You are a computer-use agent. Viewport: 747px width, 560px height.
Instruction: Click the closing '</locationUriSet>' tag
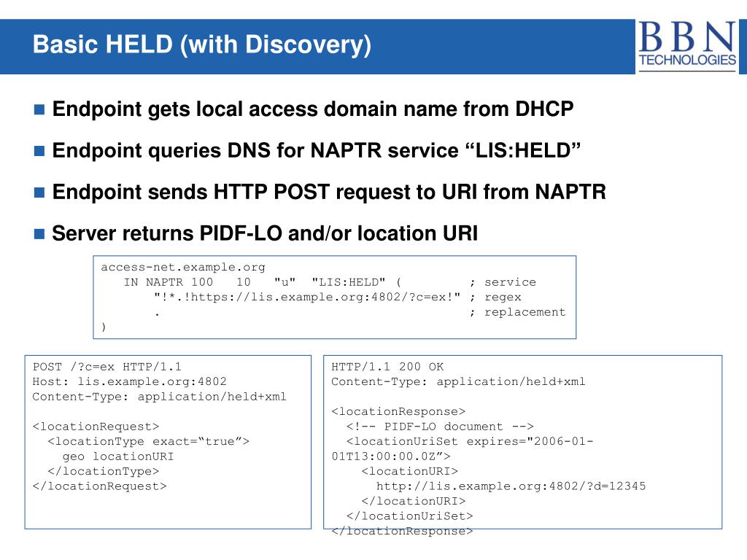click(x=410, y=516)
